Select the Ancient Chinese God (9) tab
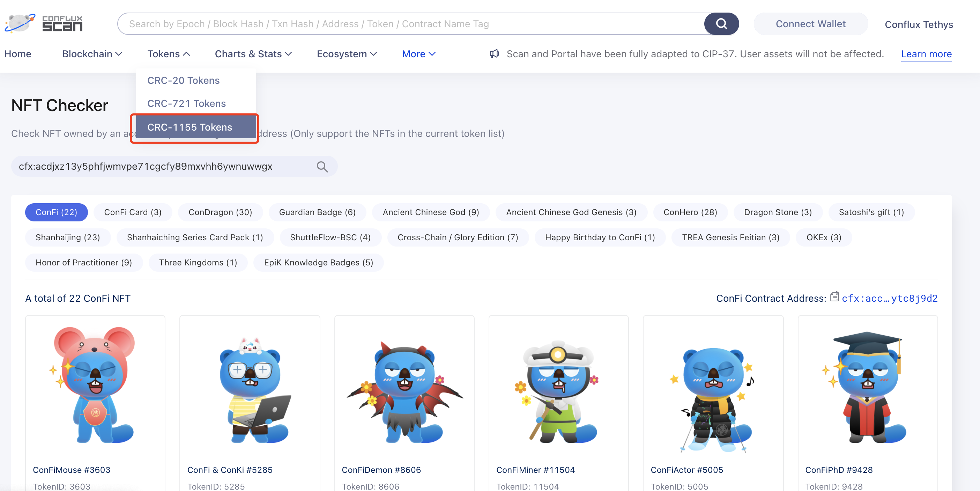The width and height of the screenshot is (980, 491). [x=431, y=212]
